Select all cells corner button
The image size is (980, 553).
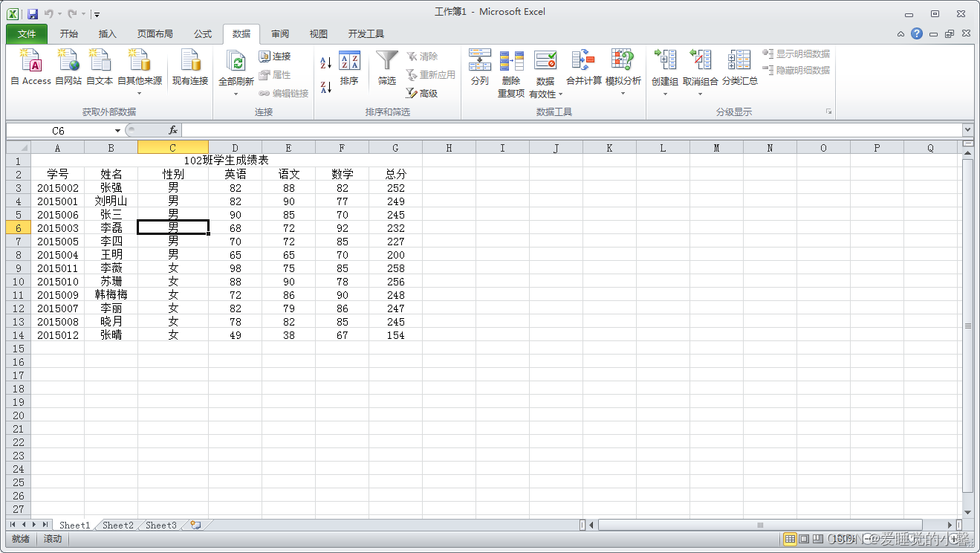[18, 148]
